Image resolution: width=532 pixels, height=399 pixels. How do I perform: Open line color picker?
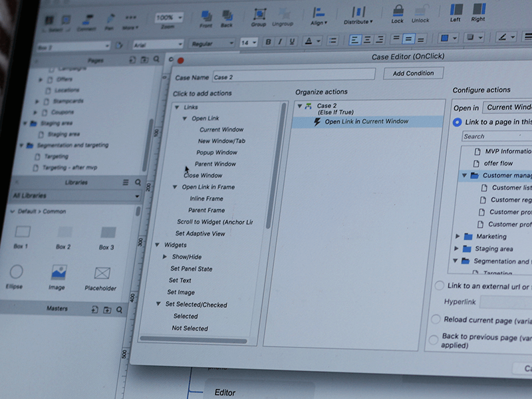[x=502, y=37]
